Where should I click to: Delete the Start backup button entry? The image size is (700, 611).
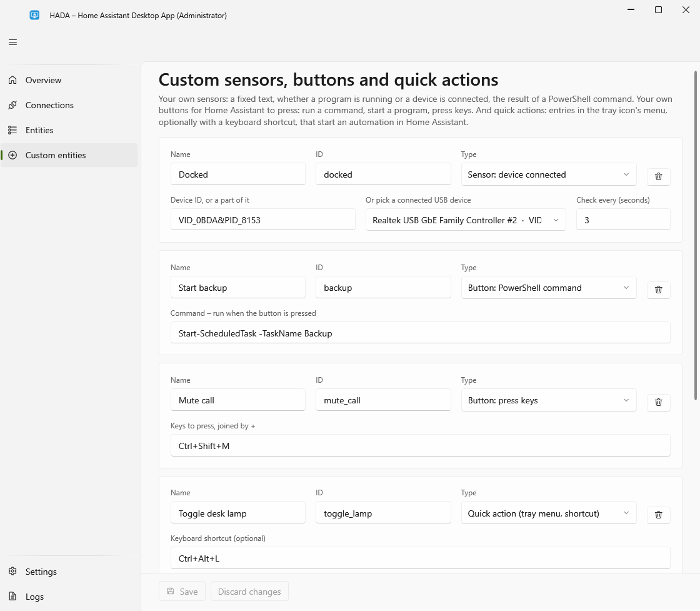coord(659,290)
